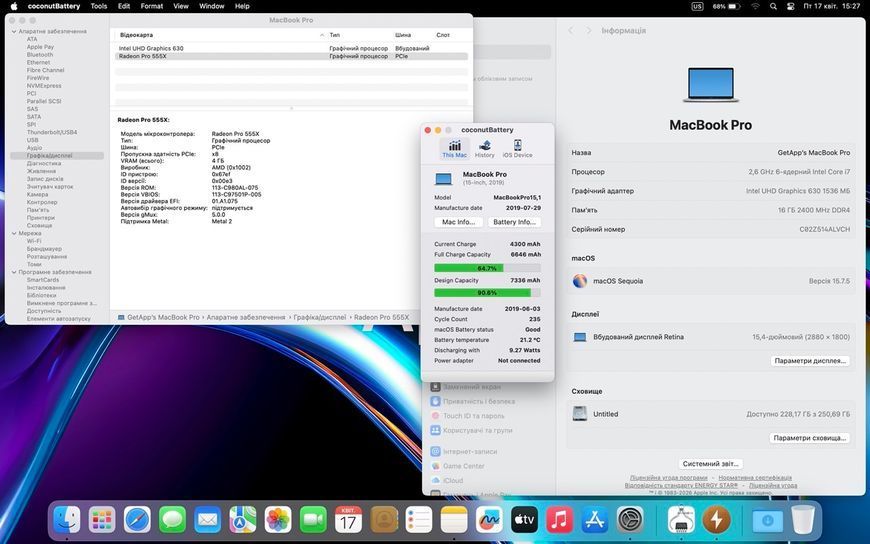Open Maps from the Dock
The width and height of the screenshot is (870, 544).
coord(242,520)
